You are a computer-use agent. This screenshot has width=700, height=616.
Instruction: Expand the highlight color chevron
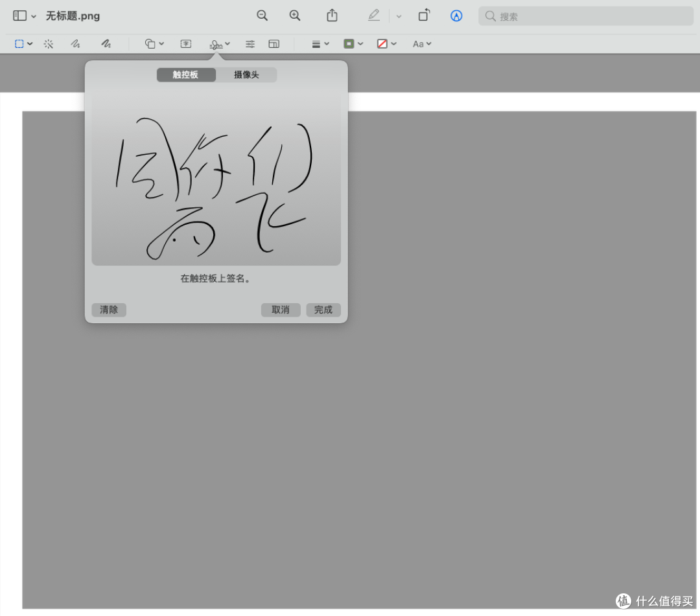399,16
